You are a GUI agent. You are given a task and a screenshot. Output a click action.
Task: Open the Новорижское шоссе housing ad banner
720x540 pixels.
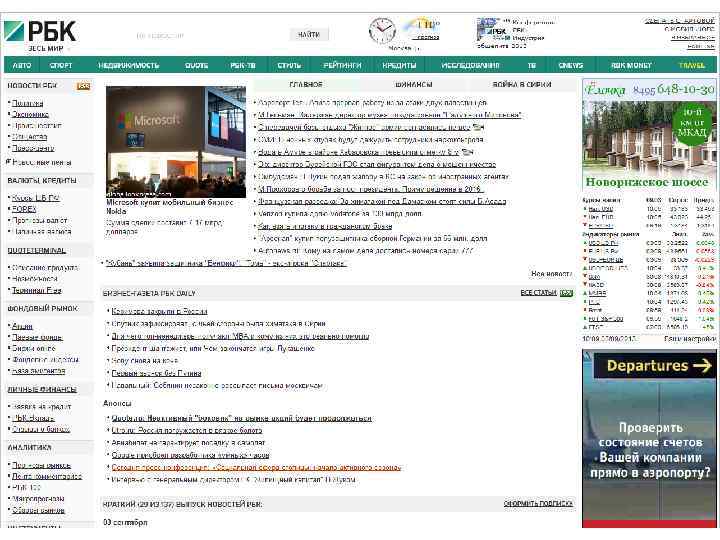(x=649, y=136)
